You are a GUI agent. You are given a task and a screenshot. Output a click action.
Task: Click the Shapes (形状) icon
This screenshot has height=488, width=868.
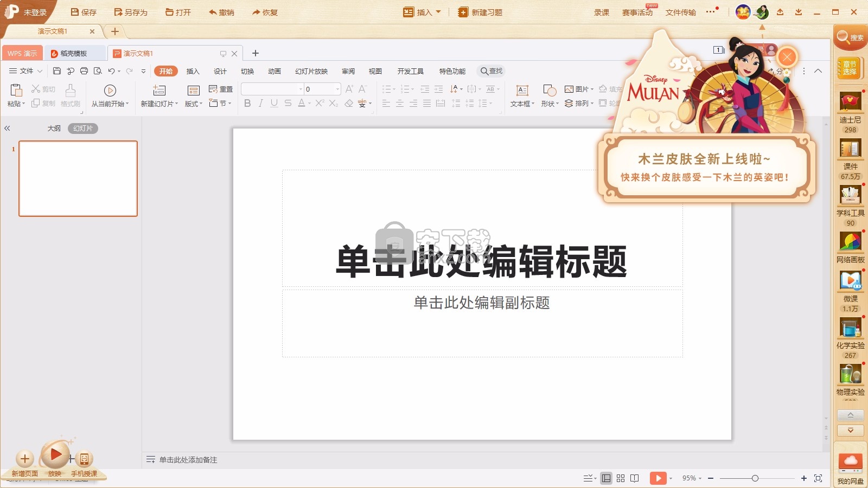coord(550,91)
